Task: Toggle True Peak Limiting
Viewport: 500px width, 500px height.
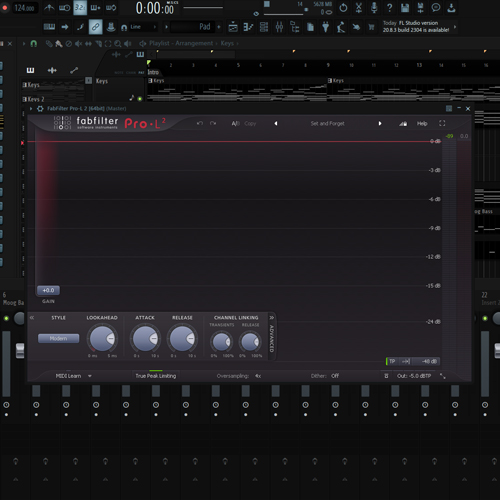Action: pos(156,376)
